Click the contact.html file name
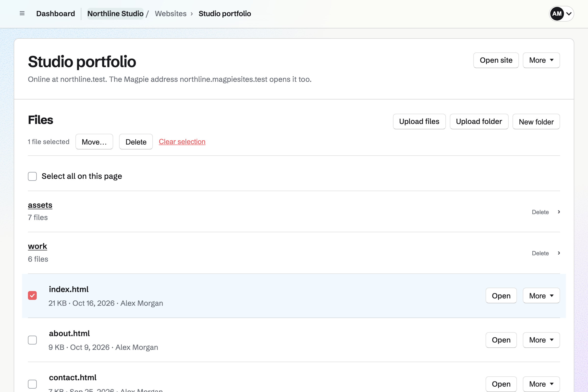 tap(73, 378)
